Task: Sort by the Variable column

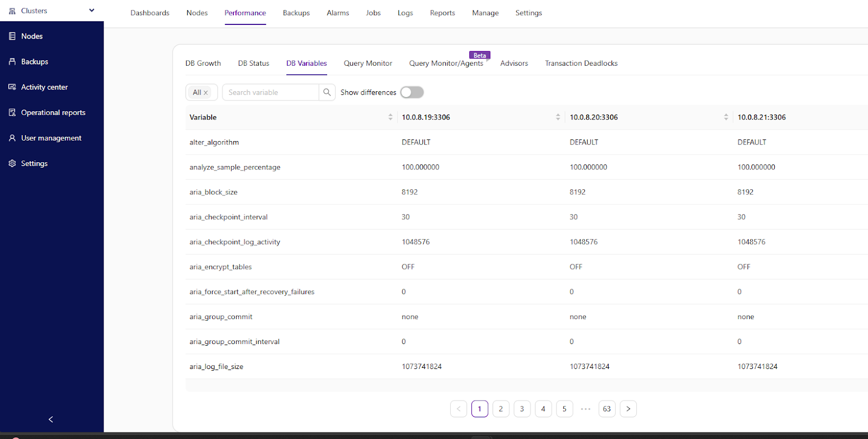Action: pos(390,117)
